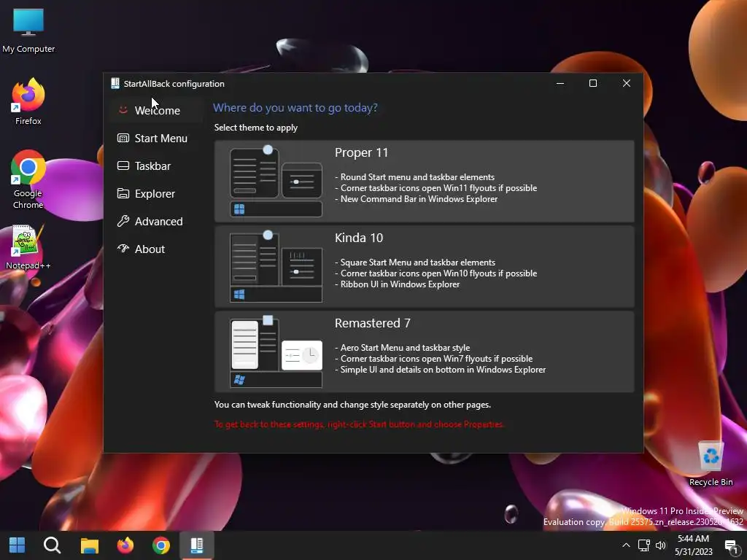Image resolution: width=747 pixels, height=560 pixels.
Task: Click the red right-click Start button hint text
Action: click(359, 424)
